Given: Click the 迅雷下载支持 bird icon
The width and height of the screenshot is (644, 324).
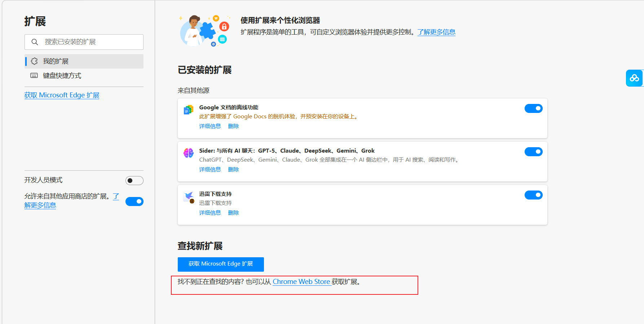Looking at the screenshot, I should tap(189, 197).
